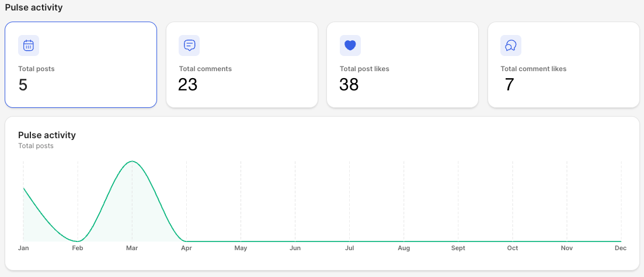Viewport: 644px width, 277px height.
Task: Select the Total comments card
Action: 242,65
